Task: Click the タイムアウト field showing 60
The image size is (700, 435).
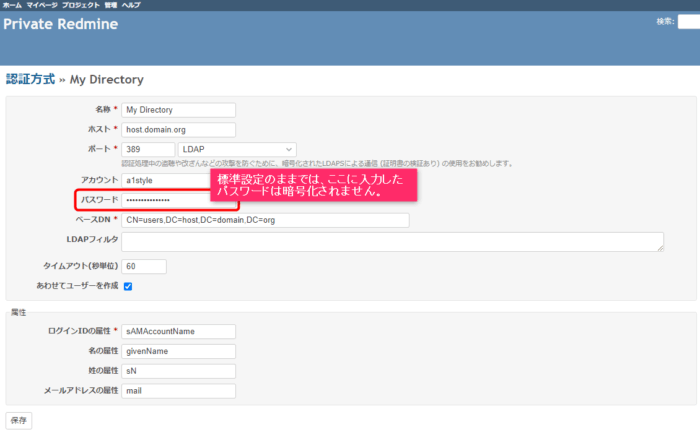Action: coord(144,266)
